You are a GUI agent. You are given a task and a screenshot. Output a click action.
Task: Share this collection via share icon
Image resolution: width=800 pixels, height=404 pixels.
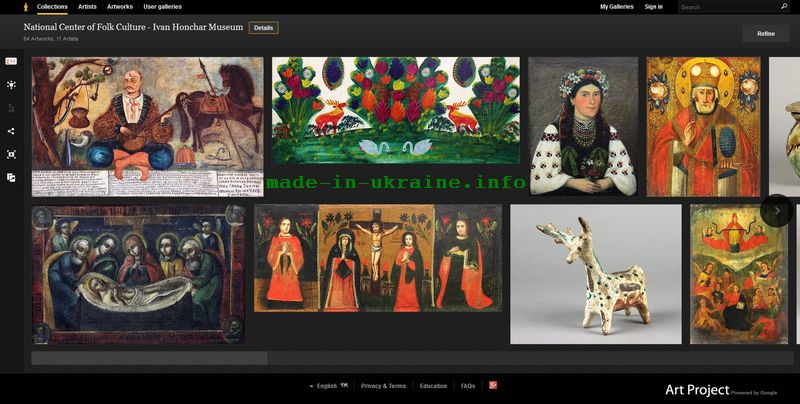11,131
